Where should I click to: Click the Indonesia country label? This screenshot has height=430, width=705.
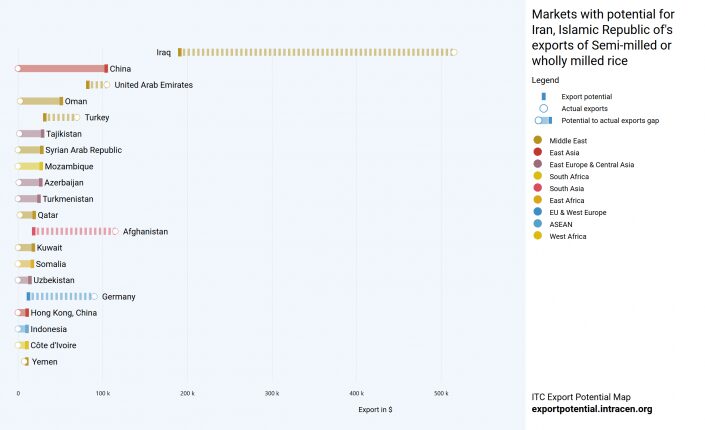tap(49, 329)
